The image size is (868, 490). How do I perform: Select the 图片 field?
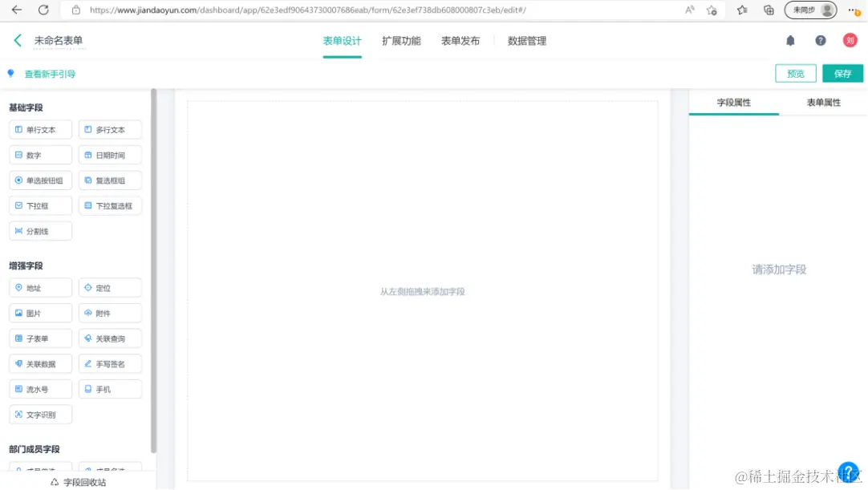(x=40, y=314)
